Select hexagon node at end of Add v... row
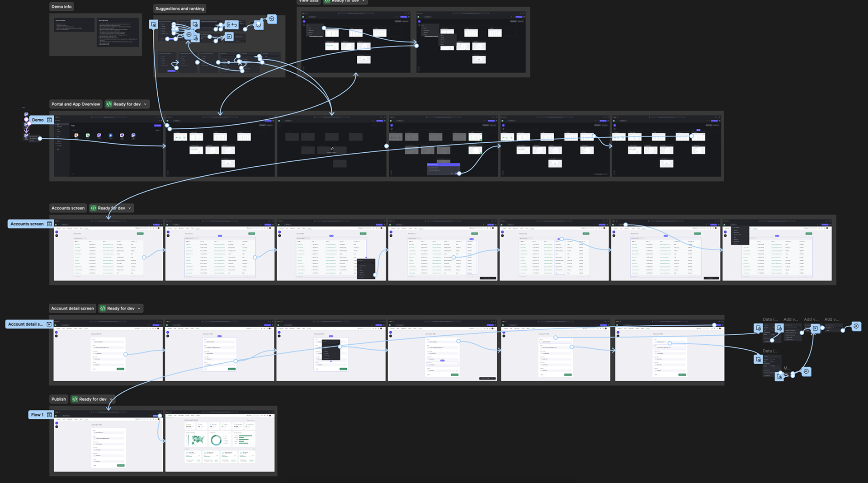 (856, 326)
